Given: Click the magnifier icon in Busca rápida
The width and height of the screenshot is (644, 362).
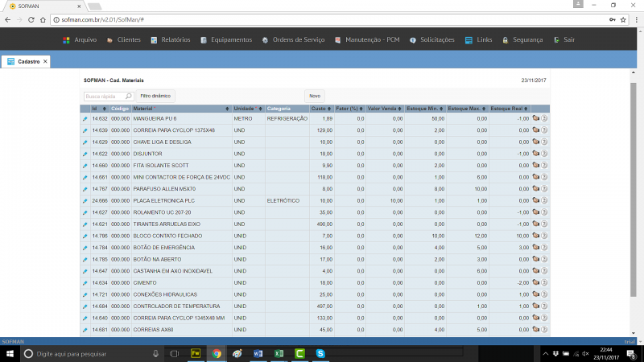Looking at the screenshot, I should click(x=129, y=96).
